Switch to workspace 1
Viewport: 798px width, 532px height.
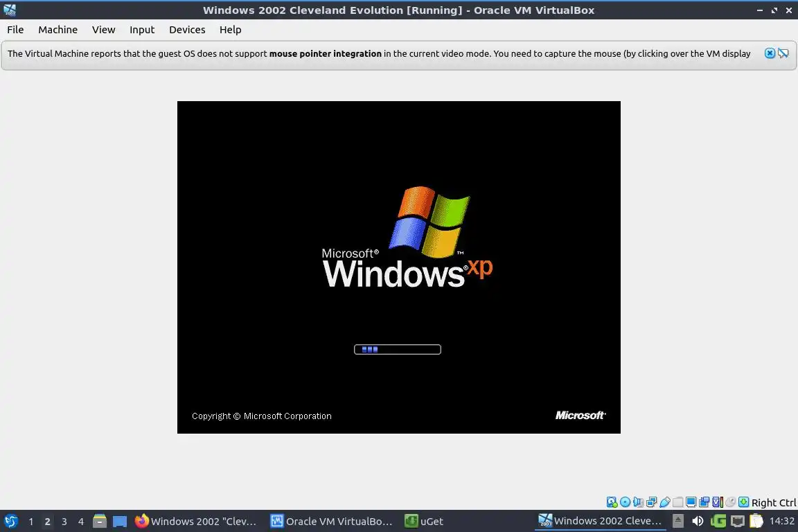pyautogui.click(x=31, y=522)
